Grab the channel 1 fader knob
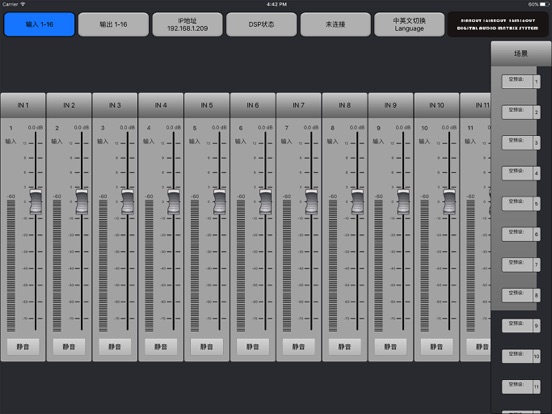 click(36, 202)
